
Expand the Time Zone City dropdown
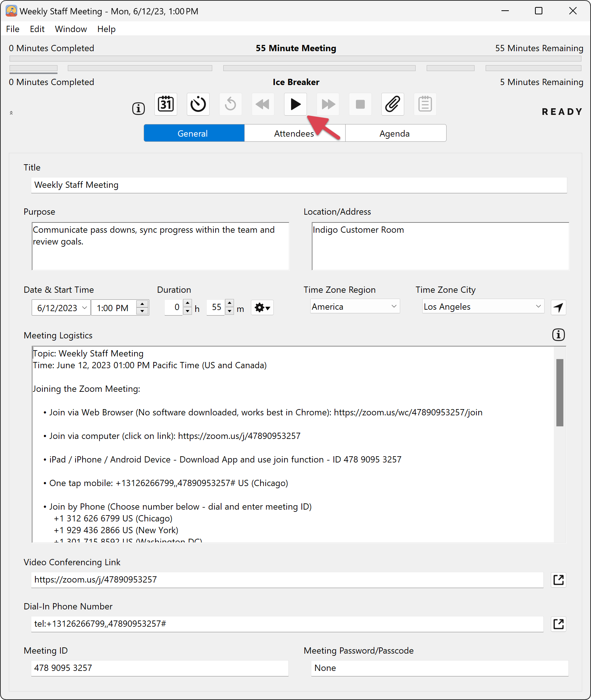[538, 306]
